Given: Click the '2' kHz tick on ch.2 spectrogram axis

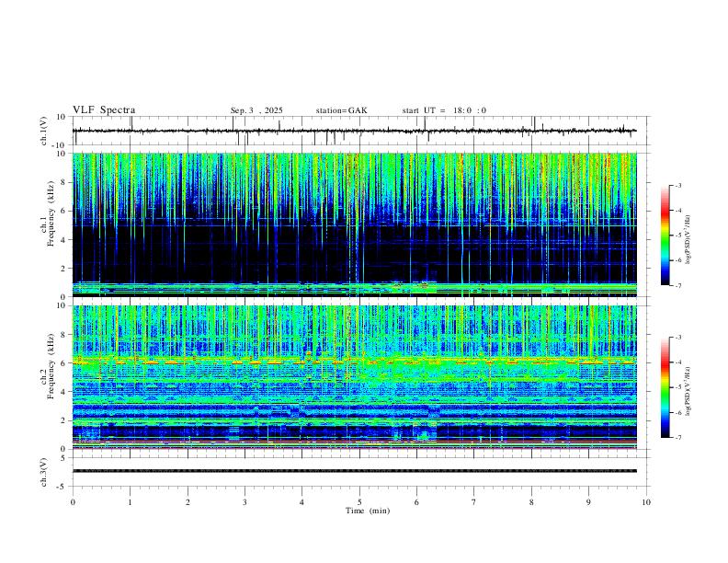Looking at the screenshot, I should click(x=64, y=420).
